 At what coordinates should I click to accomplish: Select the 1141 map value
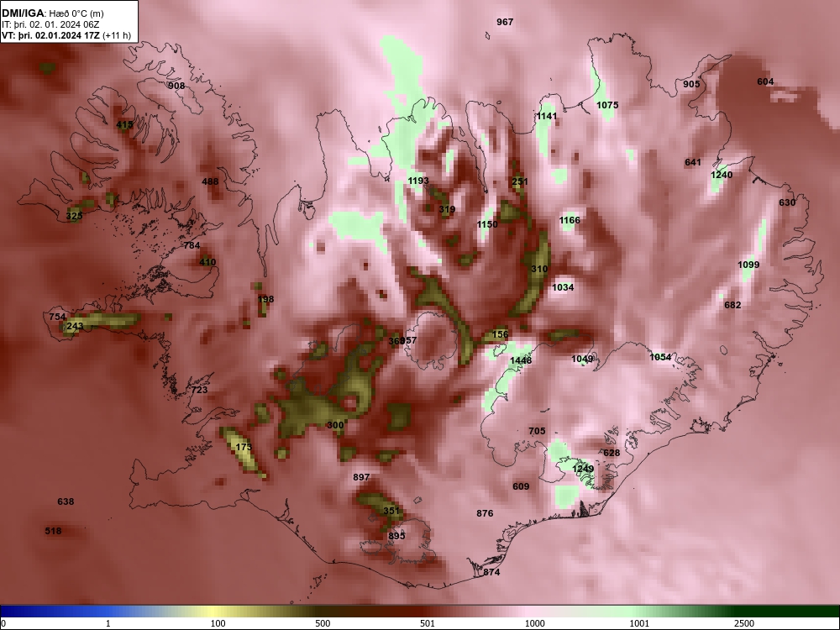point(547,116)
